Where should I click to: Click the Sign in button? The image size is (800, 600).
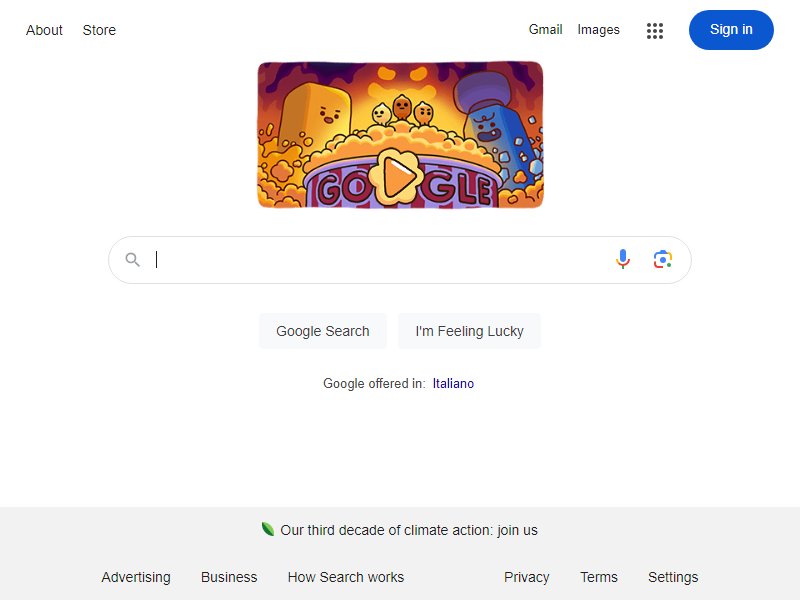coord(731,30)
